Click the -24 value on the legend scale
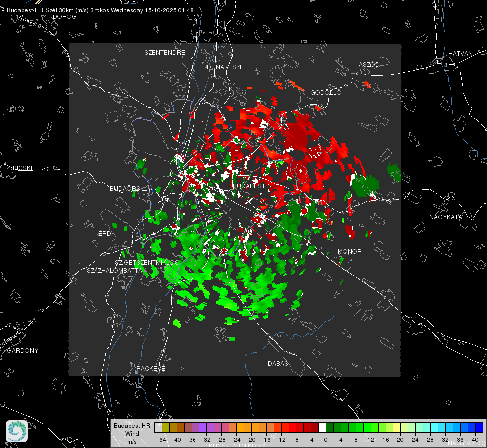This screenshot has width=487, height=448. click(x=236, y=440)
